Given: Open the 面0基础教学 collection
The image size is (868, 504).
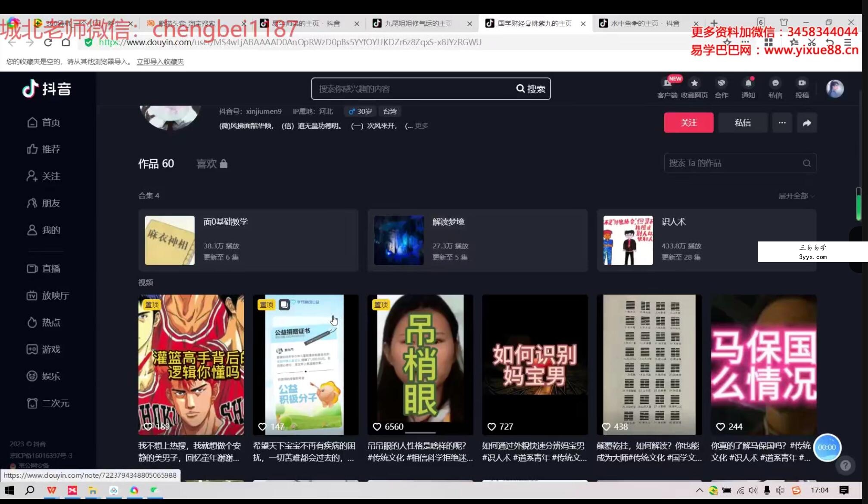Looking at the screenshot, I should point(248,240).
